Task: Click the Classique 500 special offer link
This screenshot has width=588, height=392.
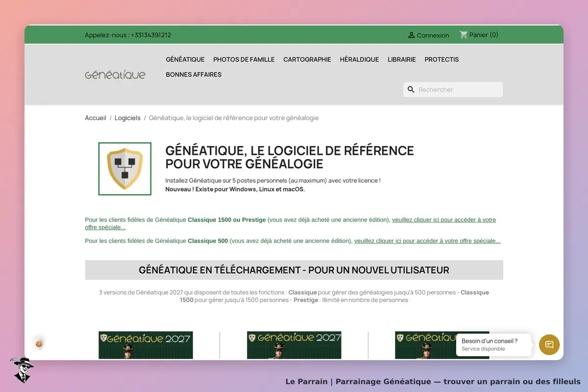Action: (427, 241)
